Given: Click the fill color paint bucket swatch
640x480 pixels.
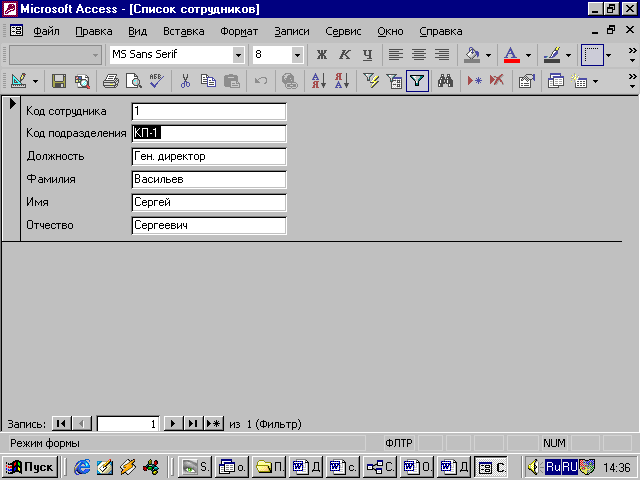Looking at the screenshot, I should (473, 54).
